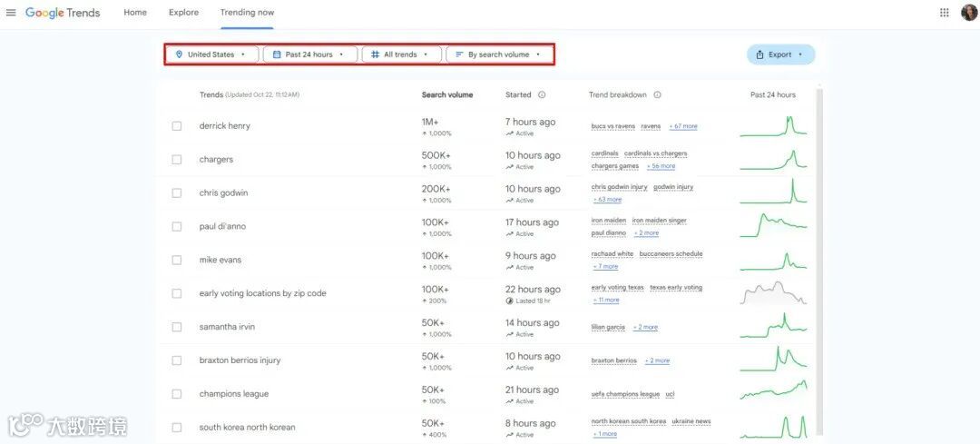Click the sort icon in By search volume filter
The height and width of the screenshot is (444, 980).
click(459, 54)
